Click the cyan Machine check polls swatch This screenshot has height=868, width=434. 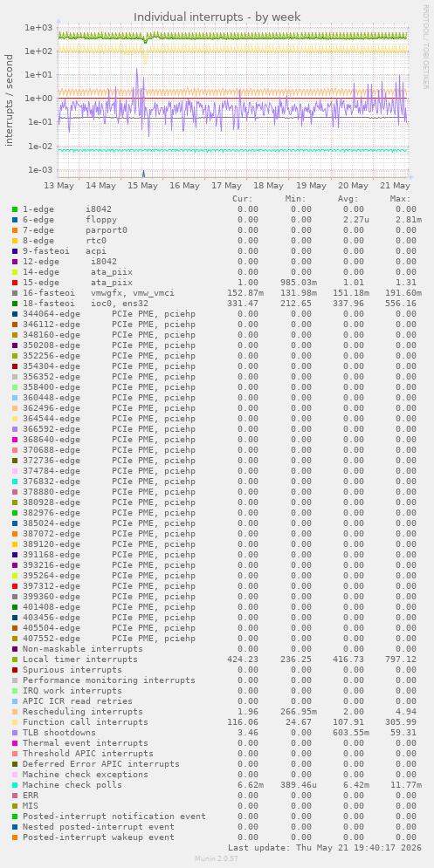(x=15, y=785)
